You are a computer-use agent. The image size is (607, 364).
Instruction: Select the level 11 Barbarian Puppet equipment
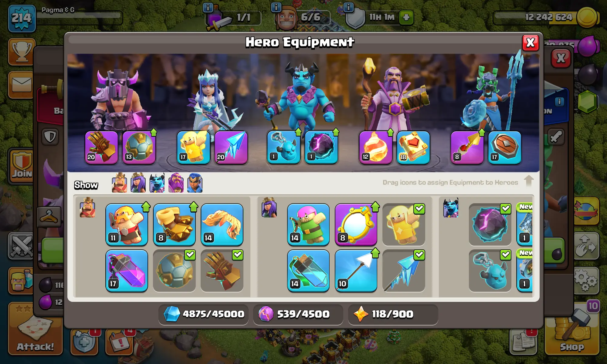click(x=127, y=224)
